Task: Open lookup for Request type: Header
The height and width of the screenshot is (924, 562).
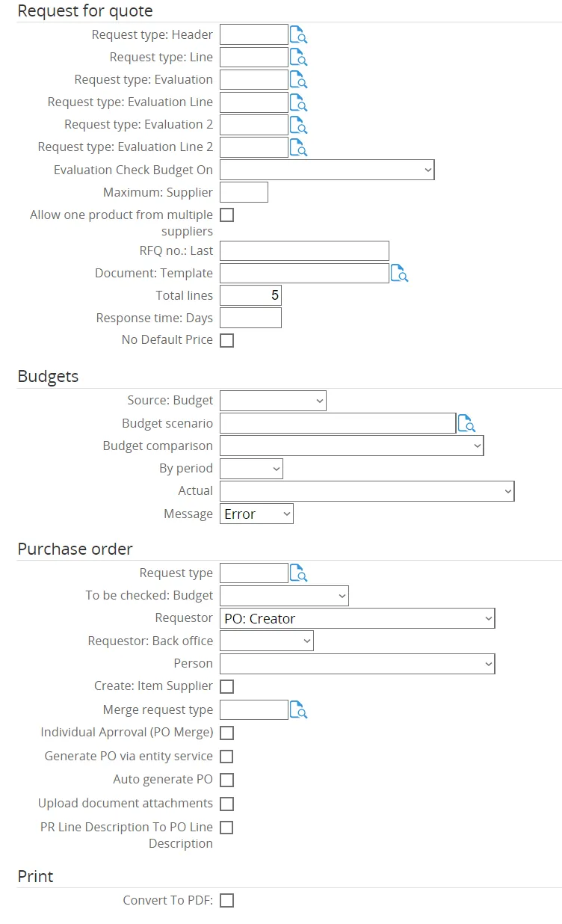Action: click(x=298, y=35)
